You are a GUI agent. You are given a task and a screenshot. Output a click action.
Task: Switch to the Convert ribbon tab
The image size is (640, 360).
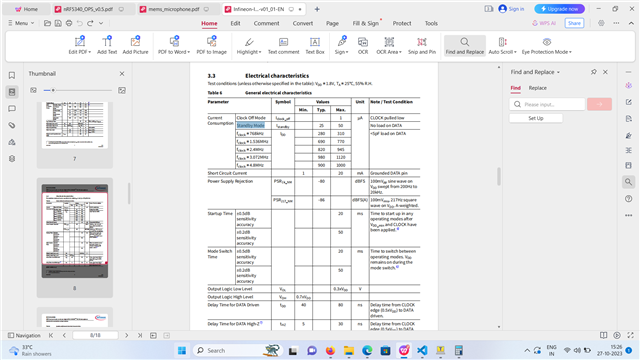pyautogui.click(x=302, y=23)
